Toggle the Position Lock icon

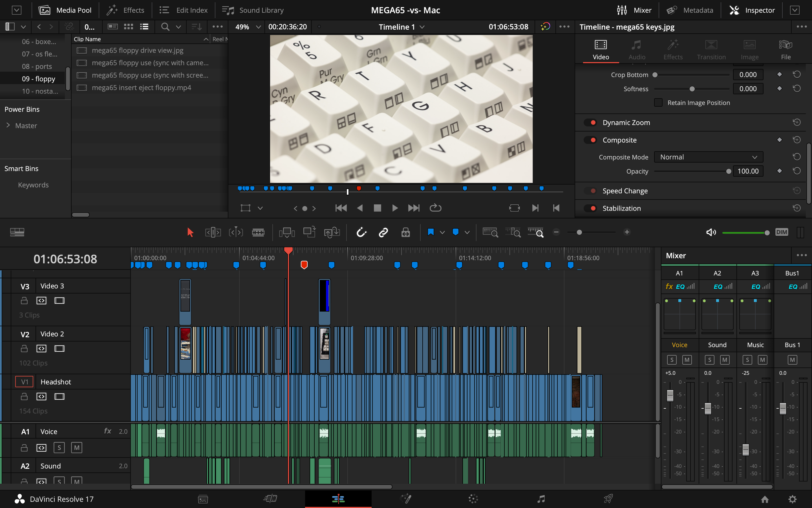point(406,232)
